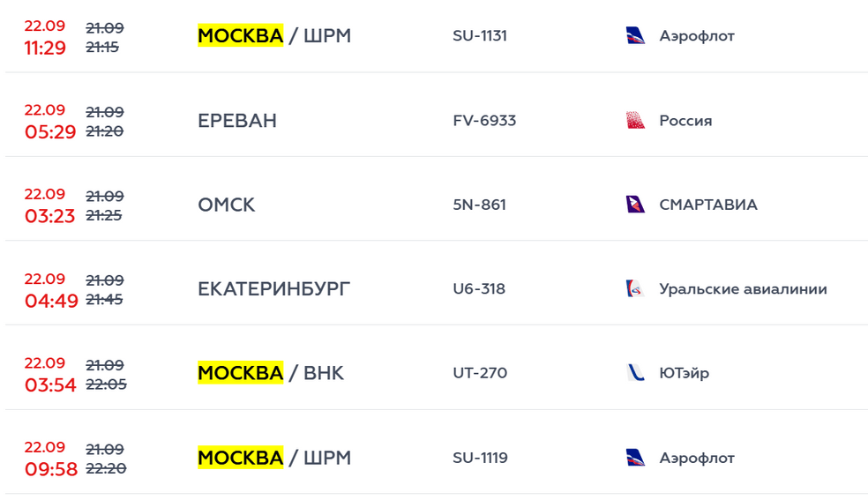
Task: Click Aeroflot logo on SU-1131 row
Action: (x=635, y=36)
